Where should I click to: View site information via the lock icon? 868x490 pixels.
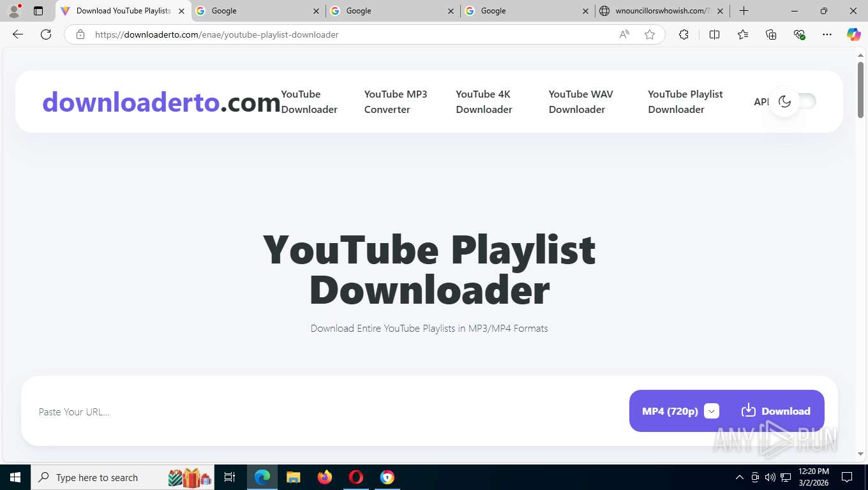coord(80,34)
